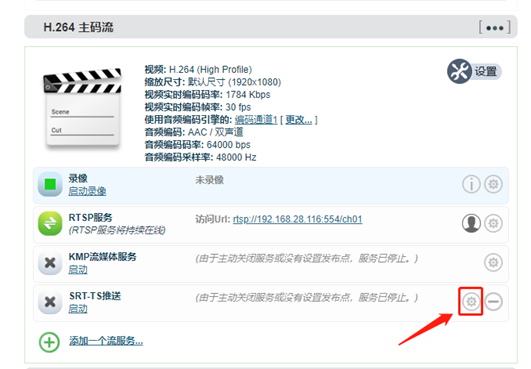Click 视频: H.264 (High Profile) text
This screenshot has width=531, height=369.
198,70
